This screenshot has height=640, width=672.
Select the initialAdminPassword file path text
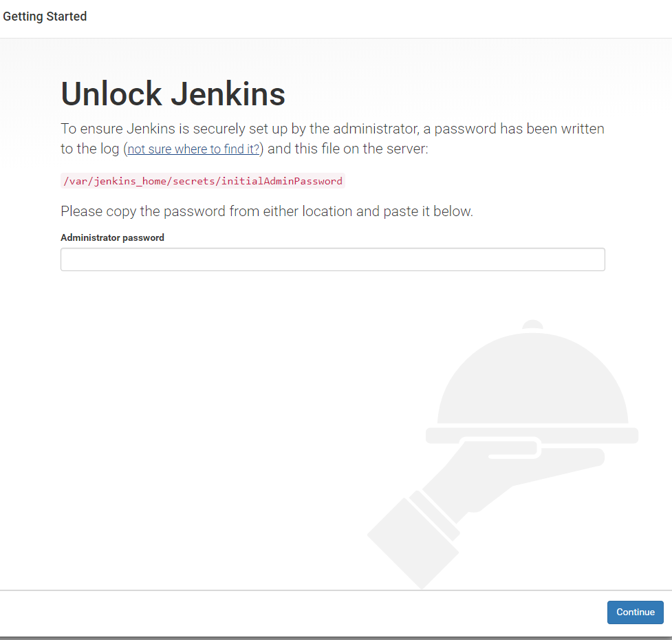pos(203,181)
